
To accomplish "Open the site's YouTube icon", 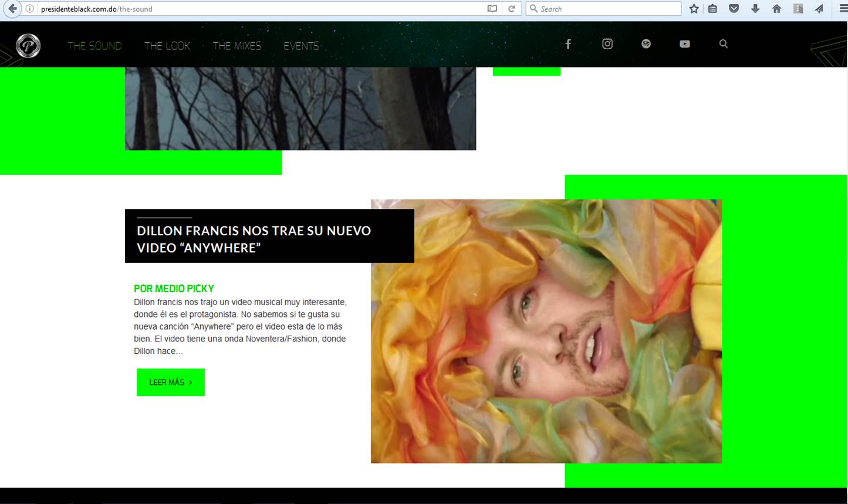I will 685,44.
